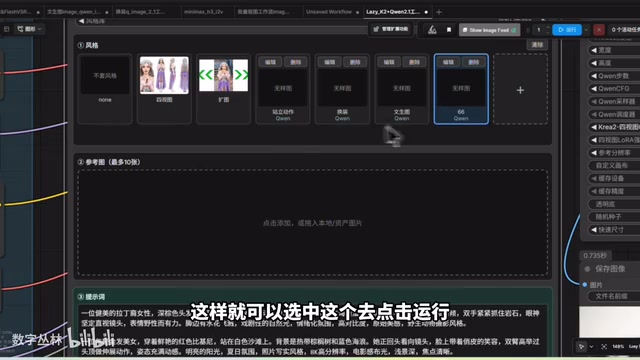The height and width of the screenshot is (360, 640).
Task: Click the Qwen采样器 parameter
Action: tap(613, 101)
